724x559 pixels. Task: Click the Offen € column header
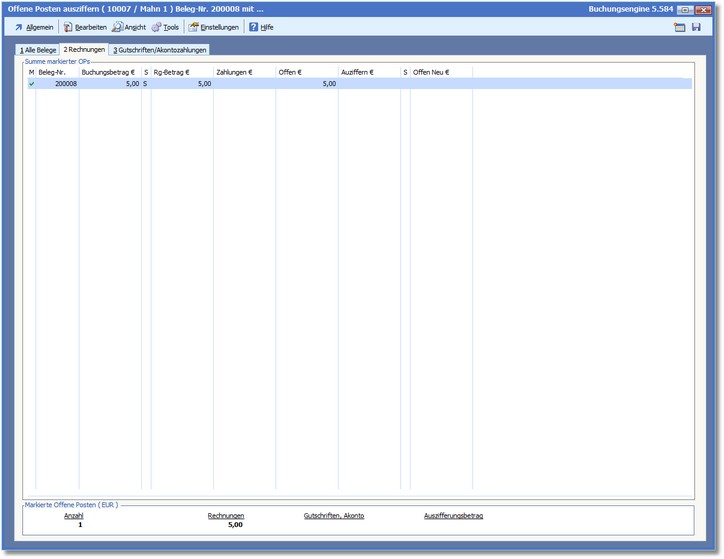click(306, 72)
